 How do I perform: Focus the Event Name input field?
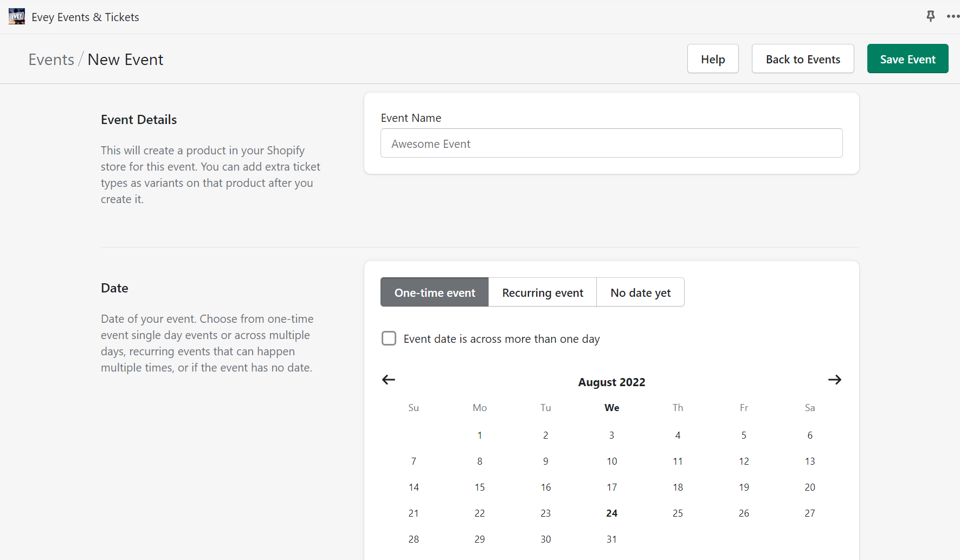pyautogui.click(x=611, y=144)
